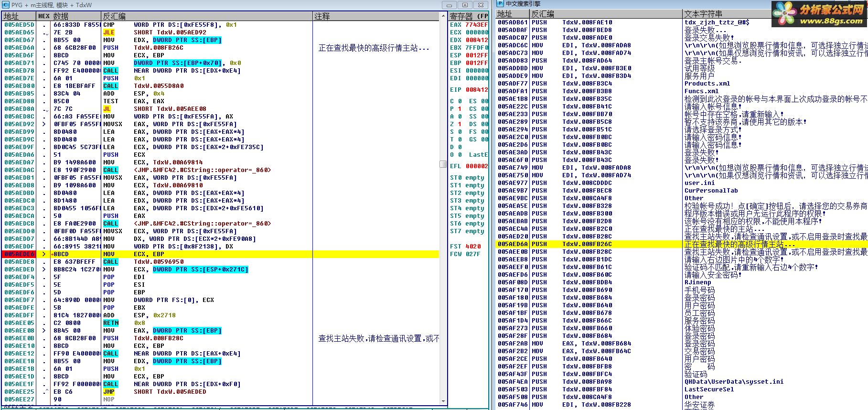Select CALL TdxW.0055D8A0 at 005AED80
The image size is (868, 410).
tap(221, 86)
